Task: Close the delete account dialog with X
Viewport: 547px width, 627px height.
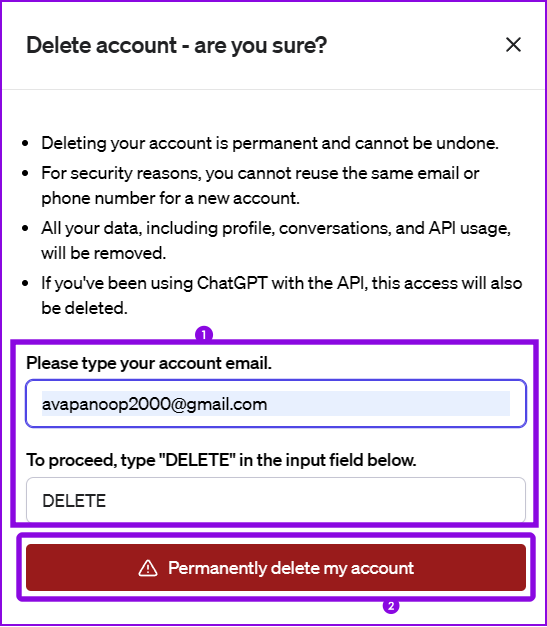Action: 513,45
